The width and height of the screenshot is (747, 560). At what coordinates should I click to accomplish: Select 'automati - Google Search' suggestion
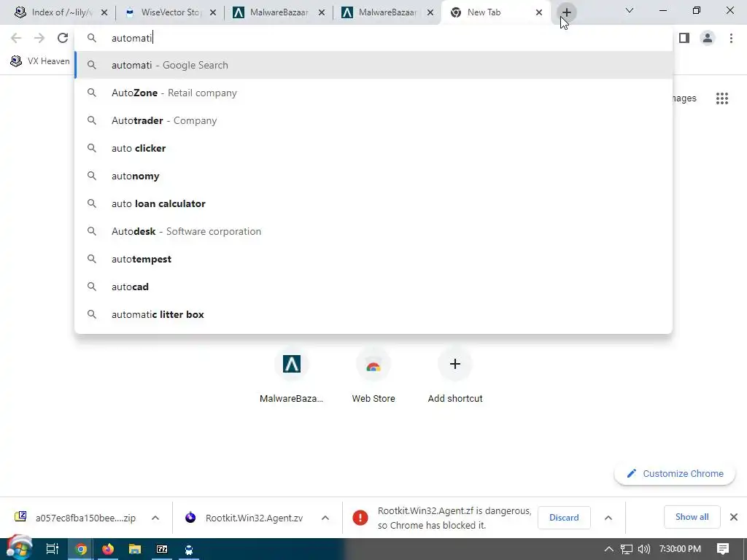tap(373, 65)
